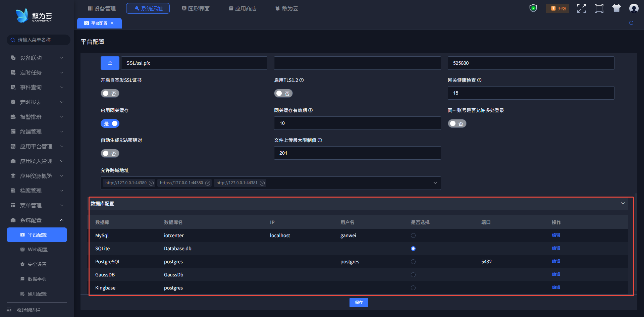Switch to the 设备管理 top menu
The image size is (644, 317).
click(x=102, y=8)
